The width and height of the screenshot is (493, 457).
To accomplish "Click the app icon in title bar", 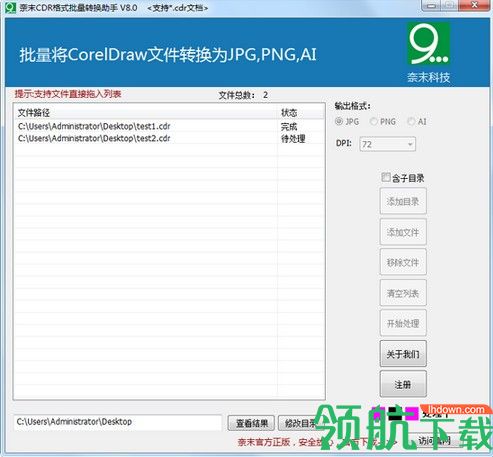I will [10, 8].
